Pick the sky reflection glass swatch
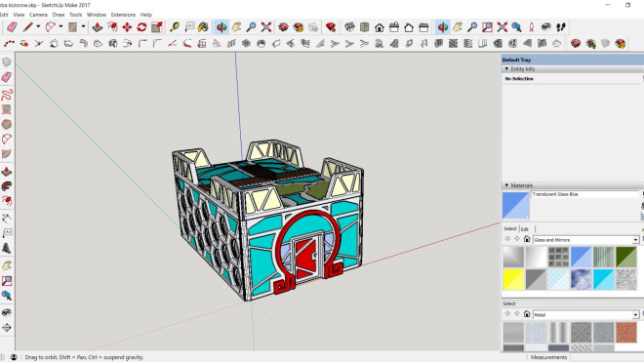The height and width of the screenshot is (362, 644). click(581, 279)
